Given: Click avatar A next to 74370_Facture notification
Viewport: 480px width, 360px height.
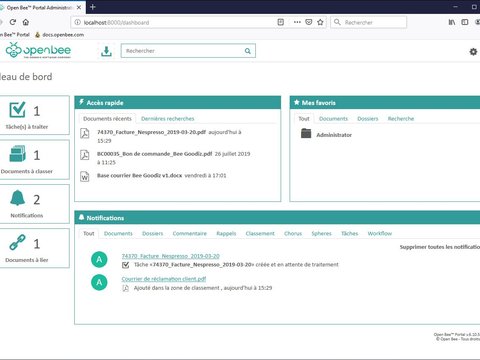Looking at the screenshot, I should 99,260.
